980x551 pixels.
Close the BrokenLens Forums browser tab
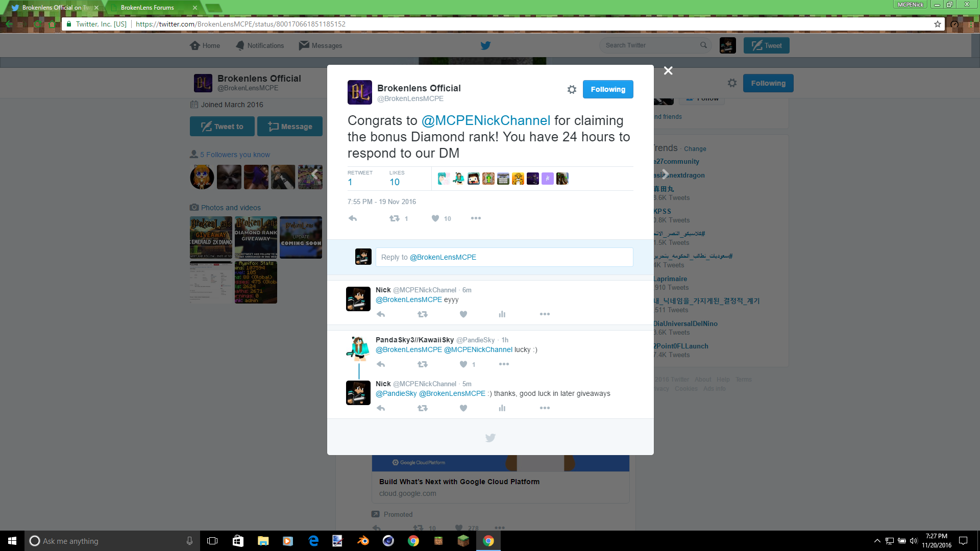coord(195,8)
